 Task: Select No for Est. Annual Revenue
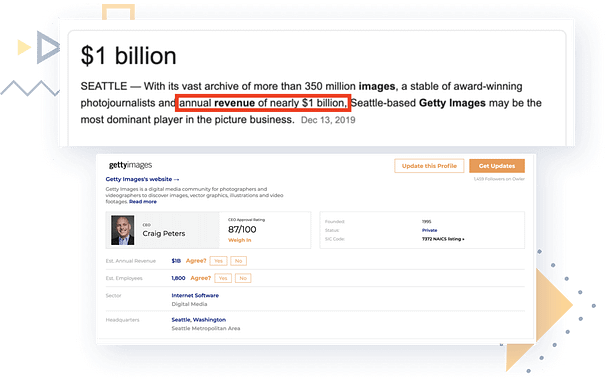pos(238,261)
